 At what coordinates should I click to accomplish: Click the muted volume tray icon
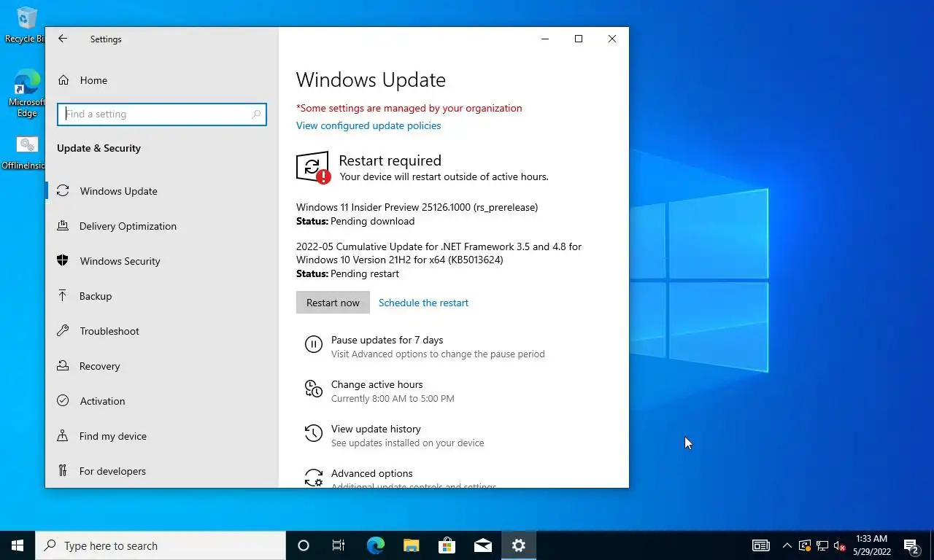839,545
